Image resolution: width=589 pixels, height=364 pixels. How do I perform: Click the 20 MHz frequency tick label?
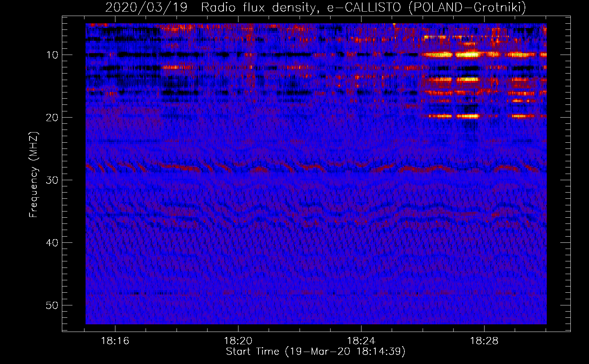coord(52,118)
